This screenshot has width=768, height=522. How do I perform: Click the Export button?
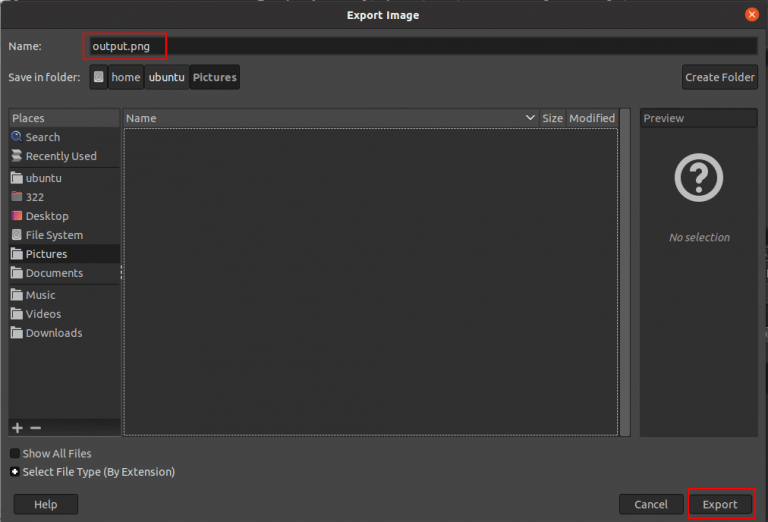720,504
